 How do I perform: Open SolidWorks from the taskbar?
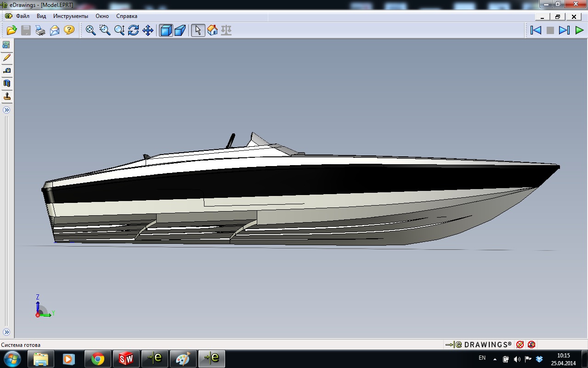tap(126, 358)
